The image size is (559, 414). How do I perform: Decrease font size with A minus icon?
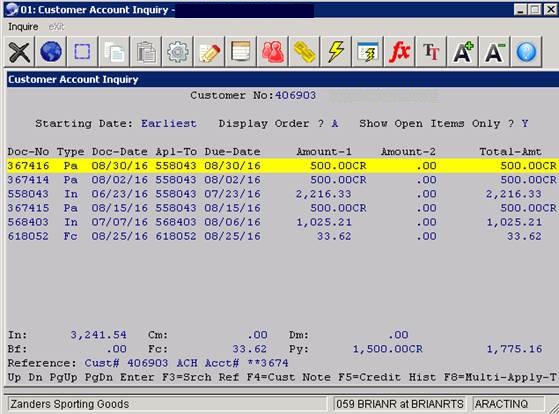(x=494, y=52)
